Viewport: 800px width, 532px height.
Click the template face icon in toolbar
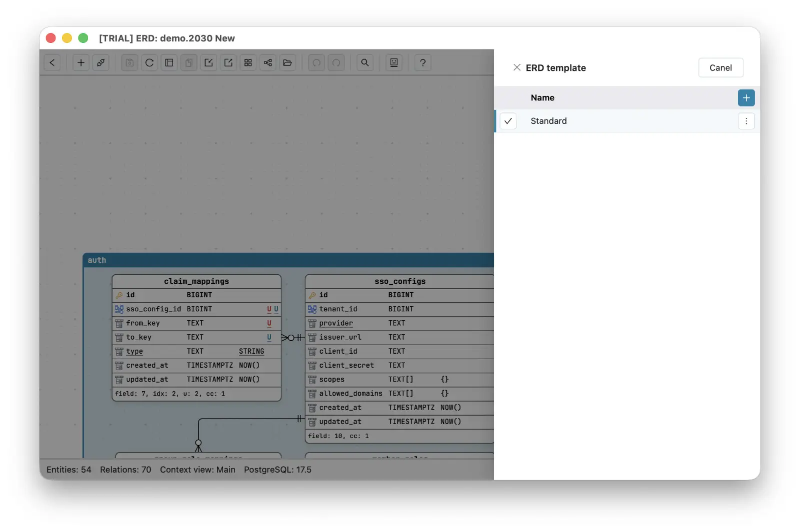tap(394, 63)
